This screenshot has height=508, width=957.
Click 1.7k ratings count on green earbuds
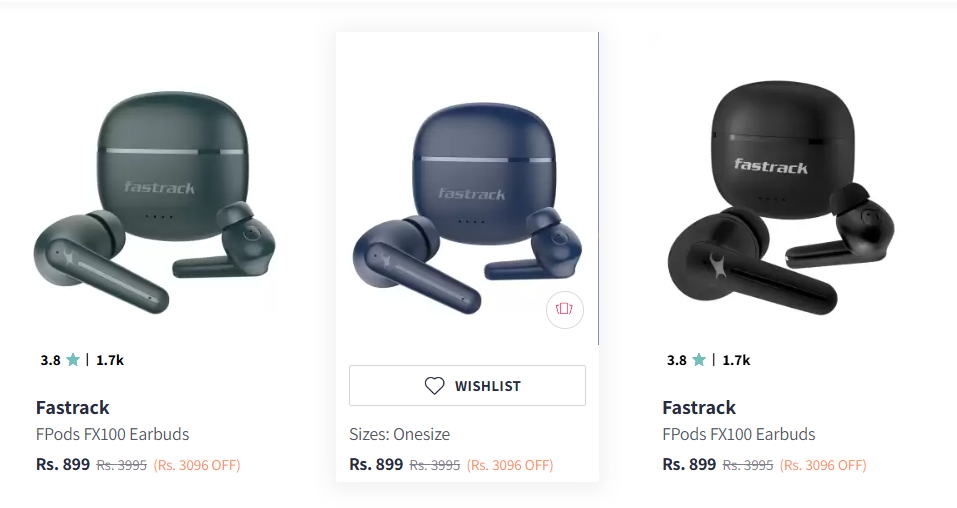110,360
